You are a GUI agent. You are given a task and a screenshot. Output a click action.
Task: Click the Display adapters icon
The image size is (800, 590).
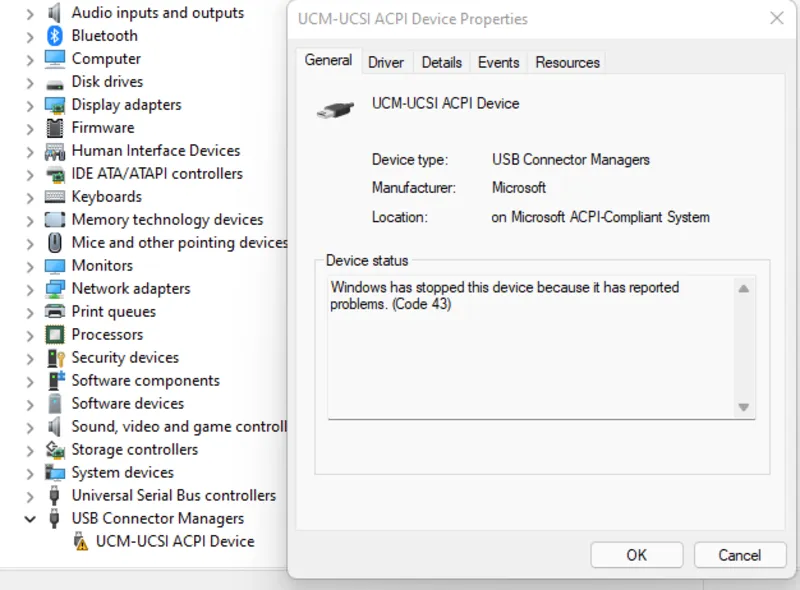(x=55, y=105)
